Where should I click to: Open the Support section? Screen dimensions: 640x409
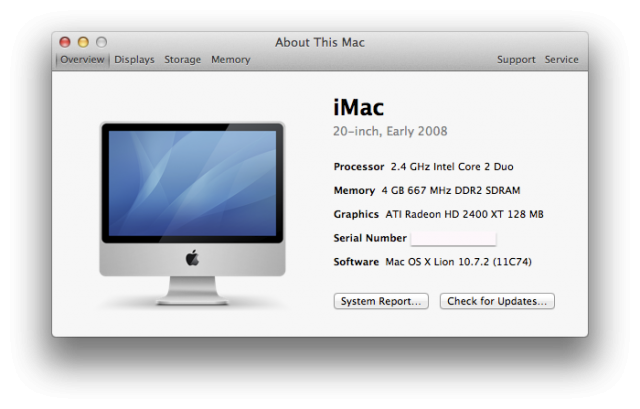click(516, 60)
